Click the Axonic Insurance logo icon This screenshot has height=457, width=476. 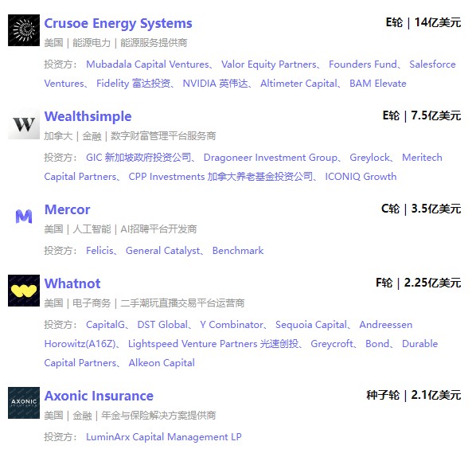pos(24,403)
